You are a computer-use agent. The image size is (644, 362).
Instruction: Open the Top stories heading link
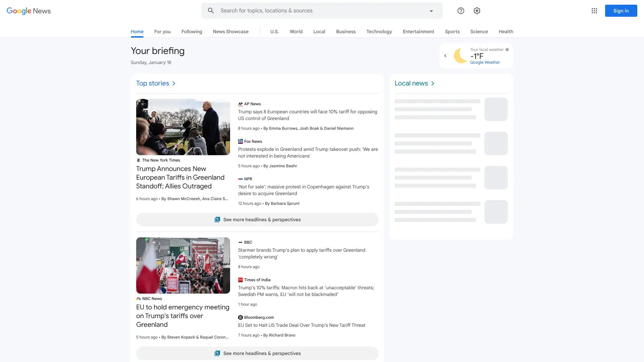153,83
